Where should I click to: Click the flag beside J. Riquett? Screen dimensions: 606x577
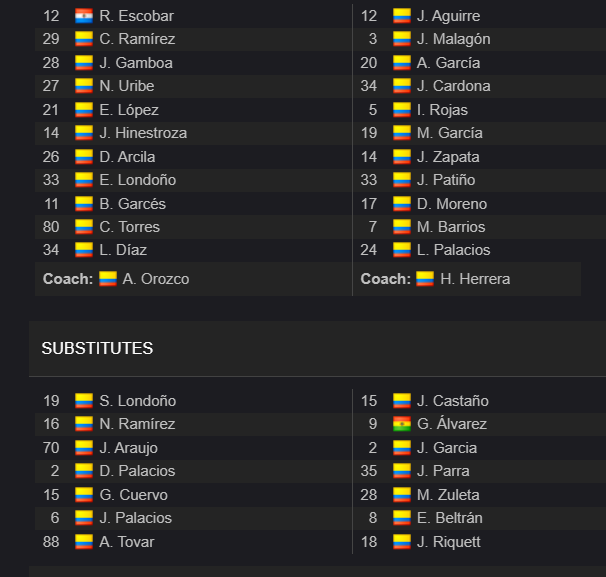[x=402, y=542]
